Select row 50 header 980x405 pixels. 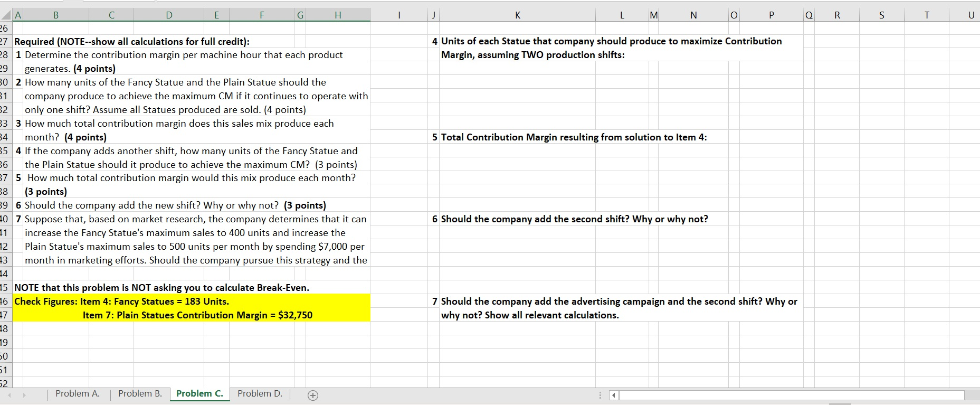pos(6,356)
